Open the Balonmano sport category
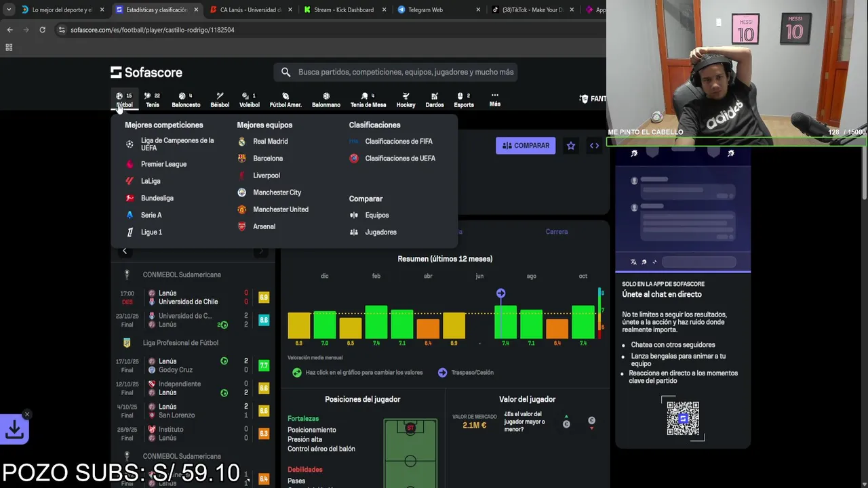868x488 pixels. [x=326, y=100]
